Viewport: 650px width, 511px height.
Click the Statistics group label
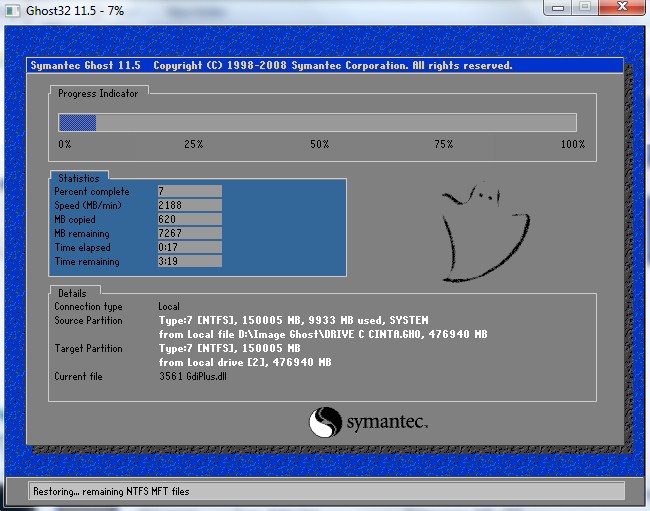tap(79, 178)
